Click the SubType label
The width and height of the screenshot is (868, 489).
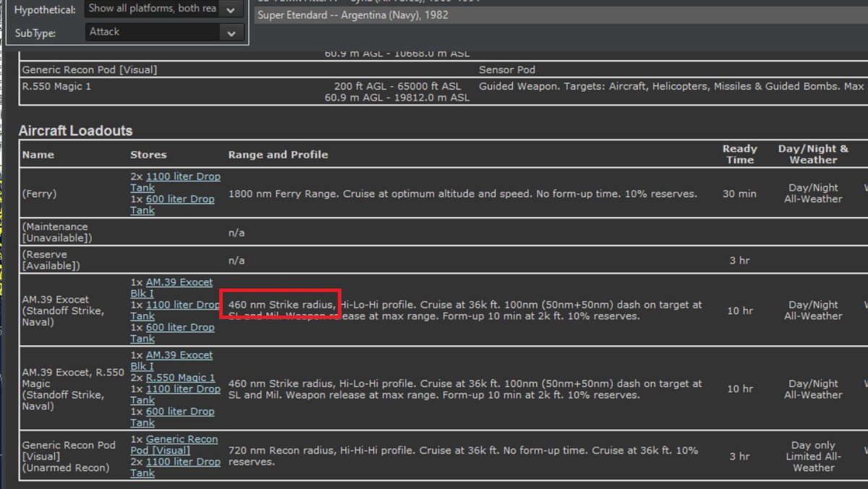click(x=35, y=33)
